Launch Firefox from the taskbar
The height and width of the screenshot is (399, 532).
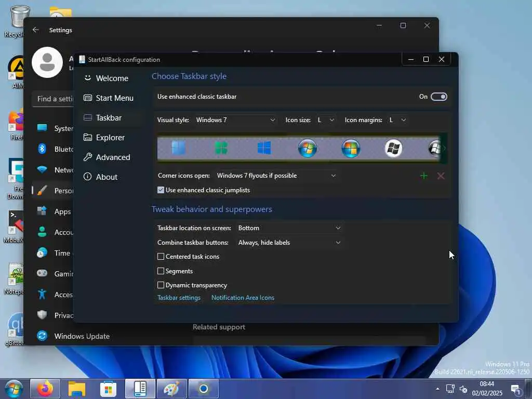coord(45,389)
